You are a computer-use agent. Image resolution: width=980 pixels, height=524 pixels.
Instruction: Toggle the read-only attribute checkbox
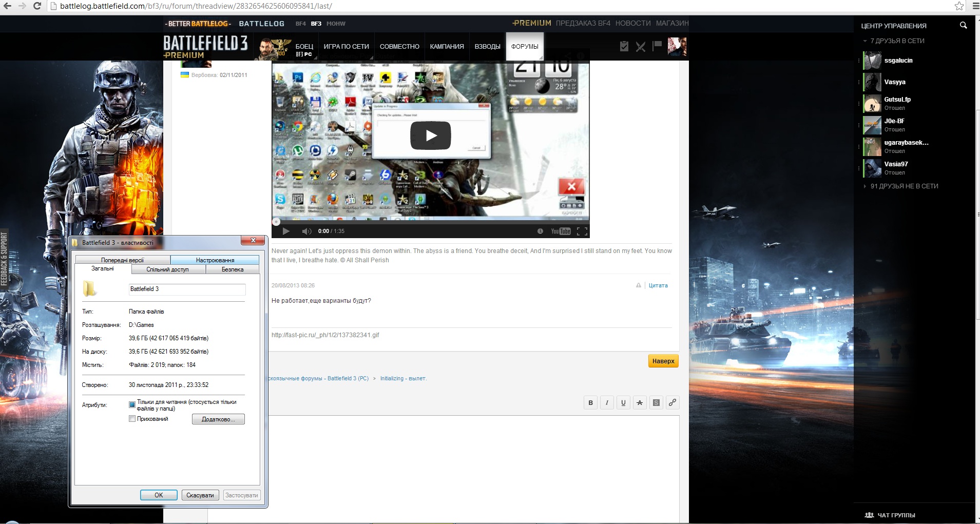(132, 405)
